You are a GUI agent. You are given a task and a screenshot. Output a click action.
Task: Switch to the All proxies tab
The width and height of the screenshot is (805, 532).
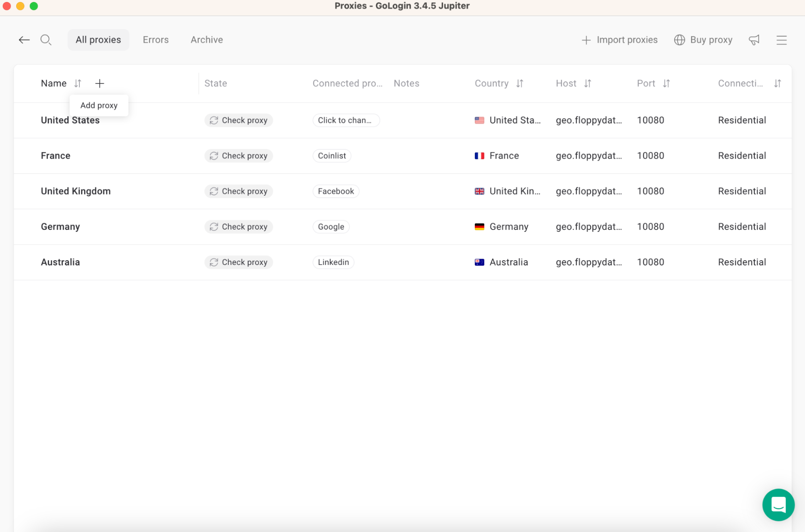tap(98, 40)
